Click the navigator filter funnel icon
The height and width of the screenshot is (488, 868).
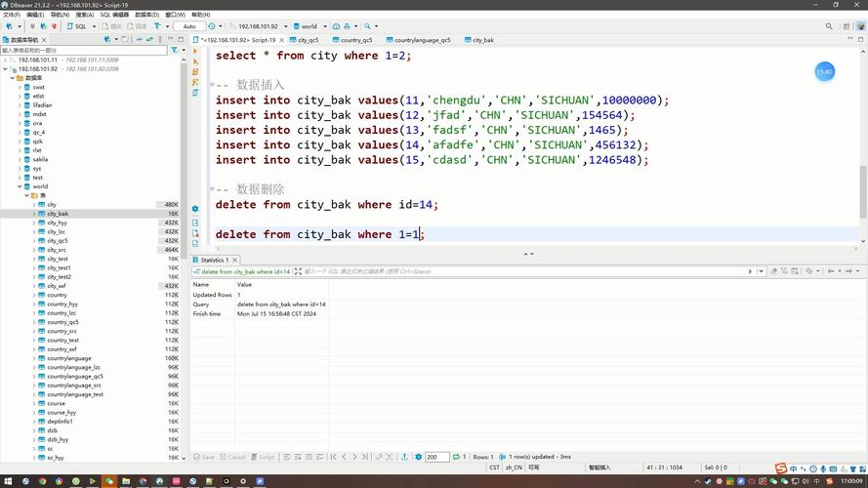pos(175,50)
